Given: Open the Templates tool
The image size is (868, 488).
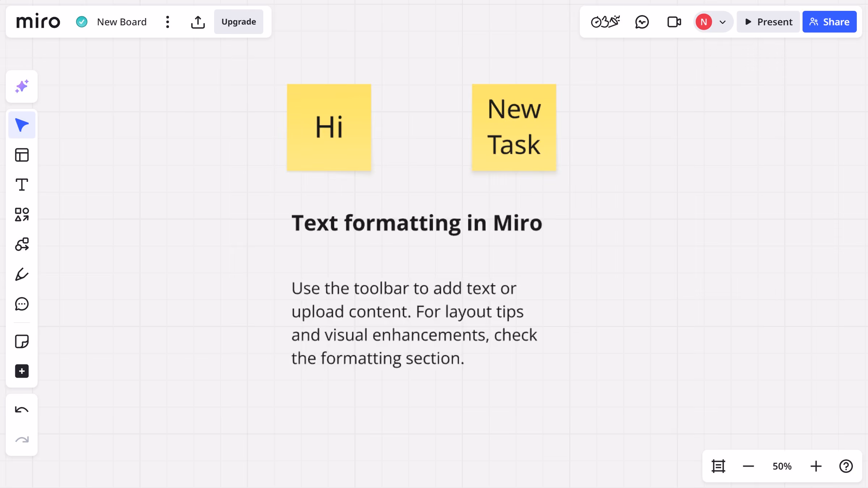Looking at the screenshot, I should click(22, 155).
